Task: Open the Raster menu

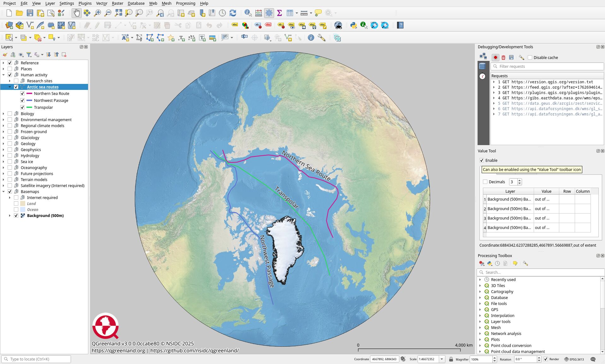Action: tap(117, 3)
